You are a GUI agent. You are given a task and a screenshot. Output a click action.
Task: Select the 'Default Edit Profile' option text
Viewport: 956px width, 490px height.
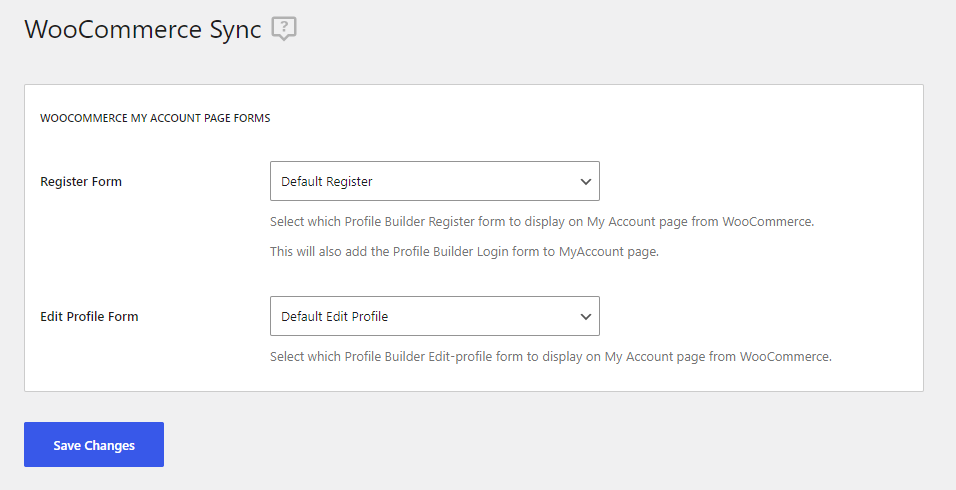(335, 316)
